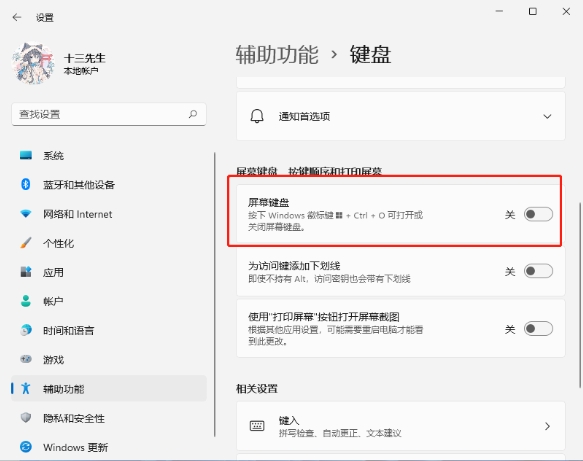Select 个性化 in the sidebar
Image resolution: width=583 pixels, height=461 pixels.
coord(109,243)
